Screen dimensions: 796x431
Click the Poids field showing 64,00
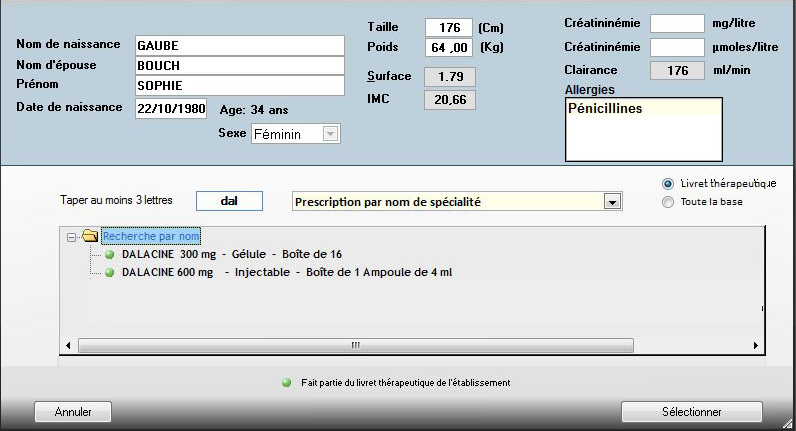pos(449,48)
